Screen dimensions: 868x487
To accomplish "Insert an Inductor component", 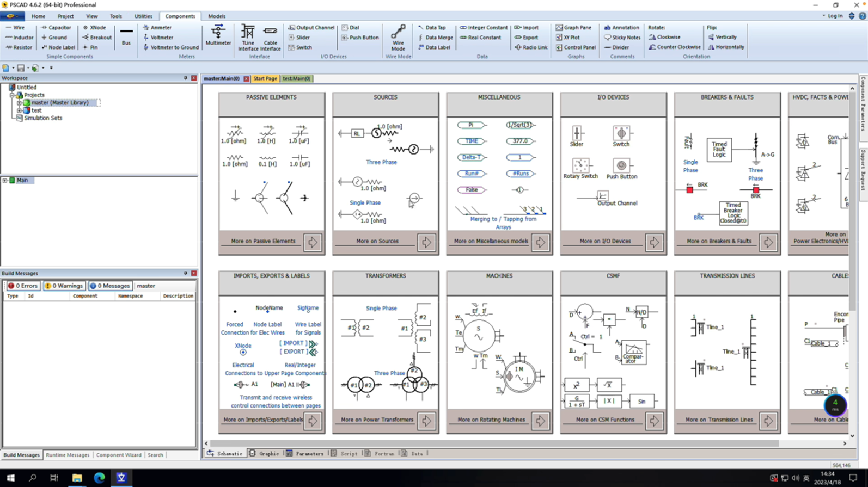I will pos(19,38).
